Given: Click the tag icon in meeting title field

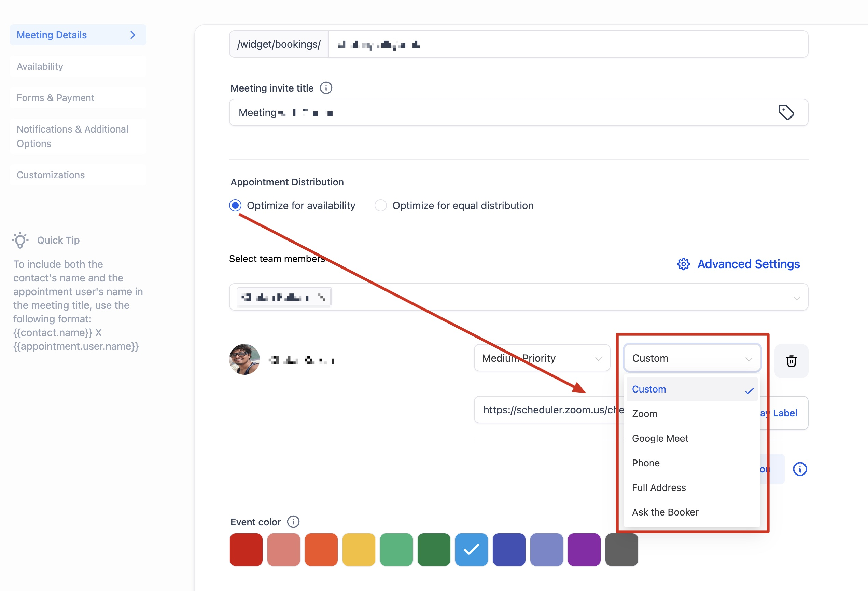Looking at the screenshot, I should [786, 112].
